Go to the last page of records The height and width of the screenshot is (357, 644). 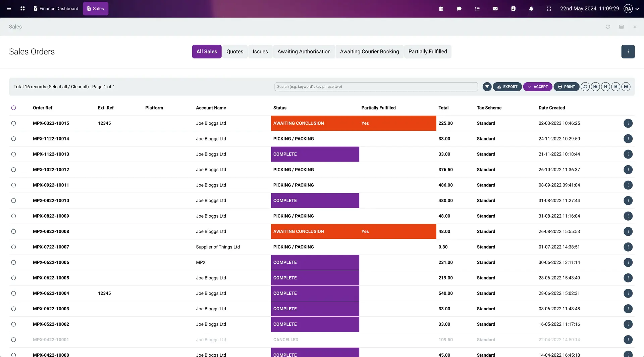pos(626,87)
